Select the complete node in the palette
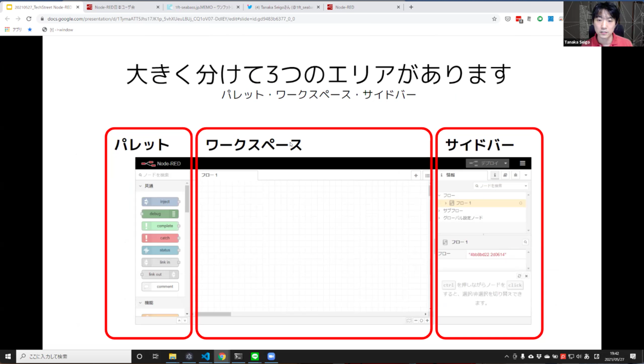 (160, 226)
